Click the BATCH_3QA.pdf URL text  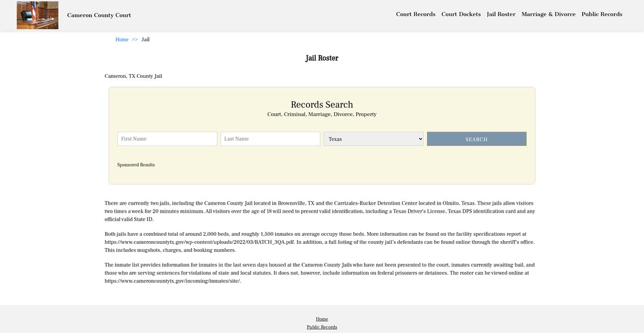click(x=200, y=242)
